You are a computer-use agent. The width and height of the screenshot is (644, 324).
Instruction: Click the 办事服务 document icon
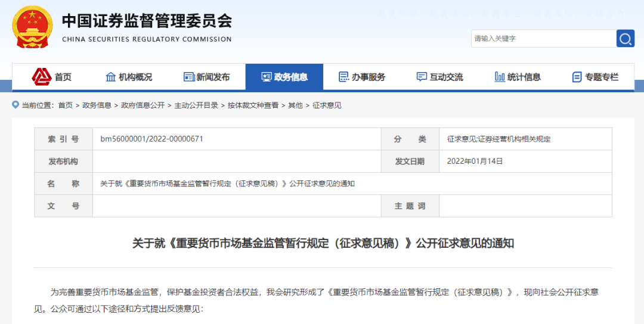point(344,77)
